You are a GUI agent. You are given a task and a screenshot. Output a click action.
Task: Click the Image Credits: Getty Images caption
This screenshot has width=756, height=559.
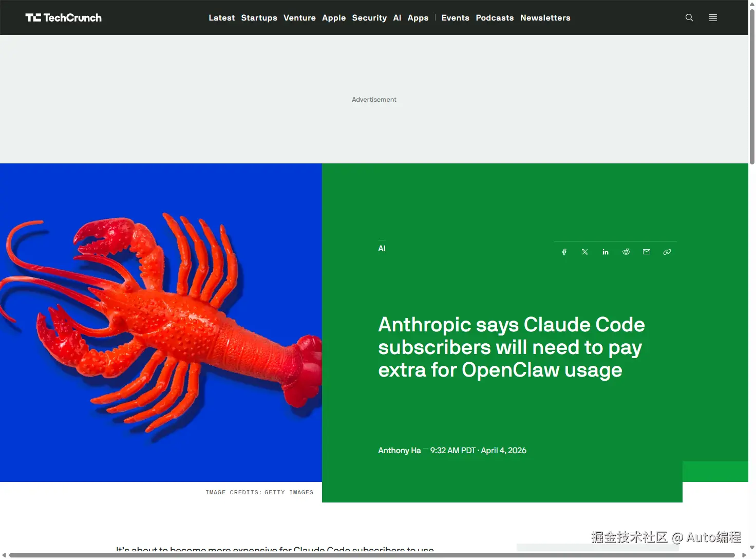[259, 492]
